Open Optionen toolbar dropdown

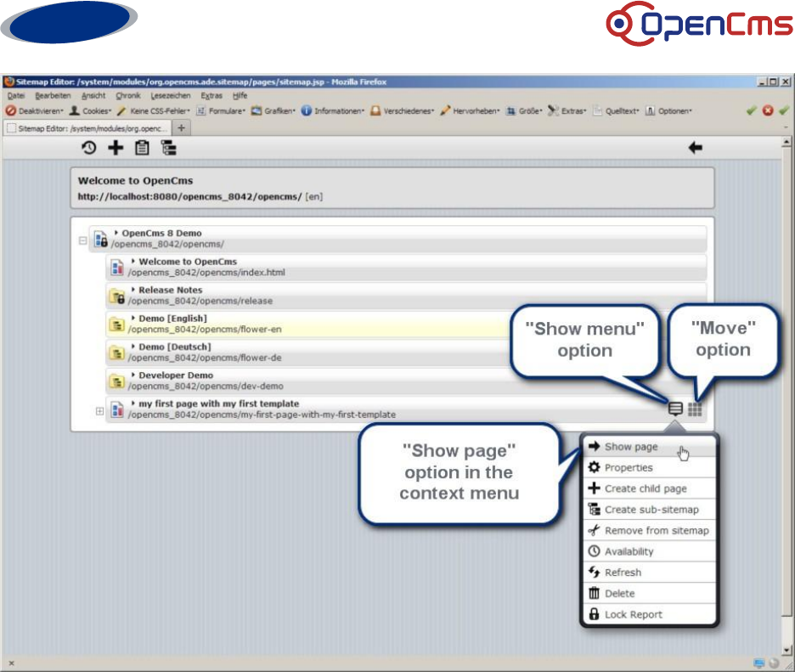pyautogui.click(x=668, y=111)
